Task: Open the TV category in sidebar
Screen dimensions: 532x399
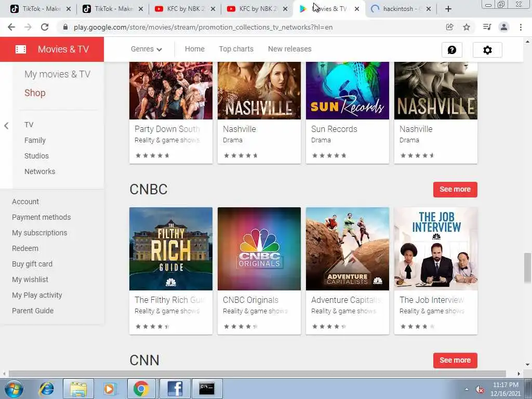Action: pos(29,125)
